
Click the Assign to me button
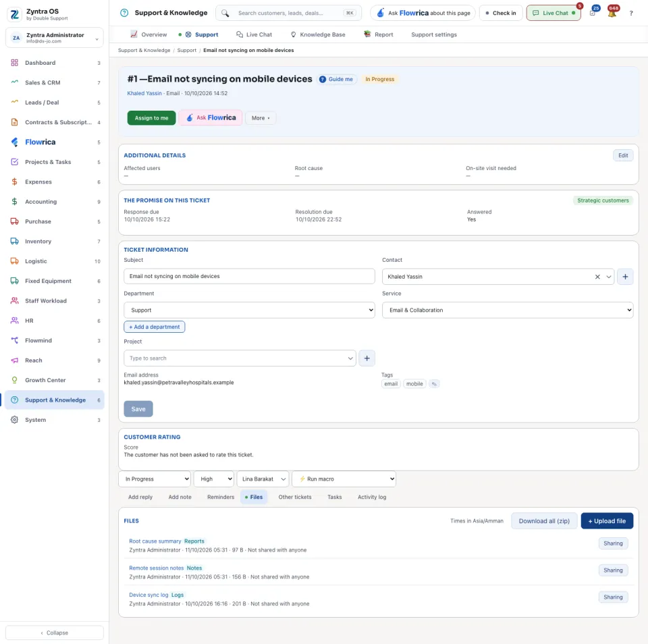click(151, 118)
